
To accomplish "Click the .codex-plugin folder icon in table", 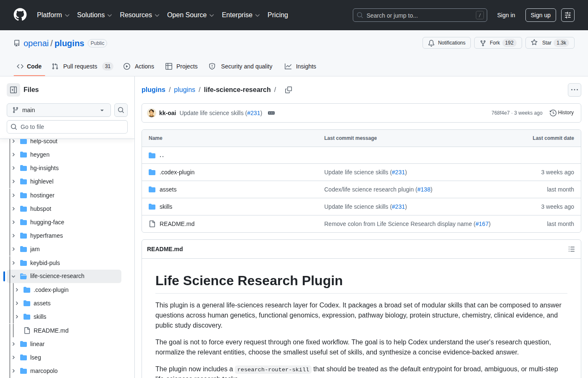I will click(x=152, y=172).
